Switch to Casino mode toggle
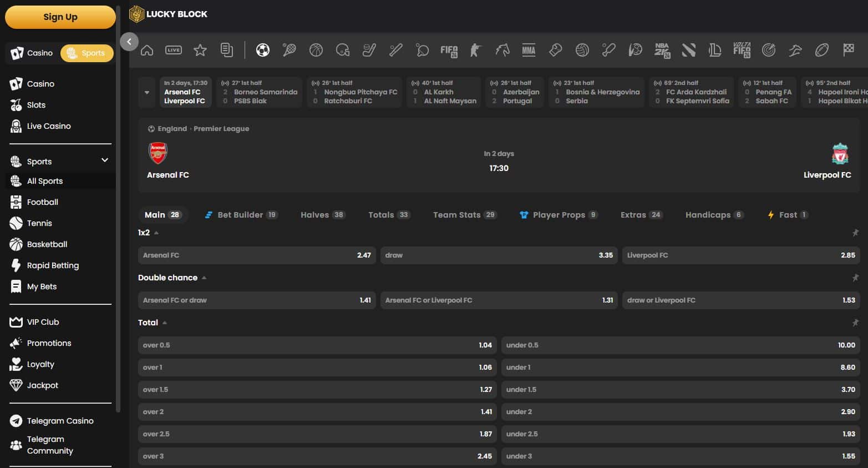The height and width of the screenshot is (468, 868). [x=33, y=53]
